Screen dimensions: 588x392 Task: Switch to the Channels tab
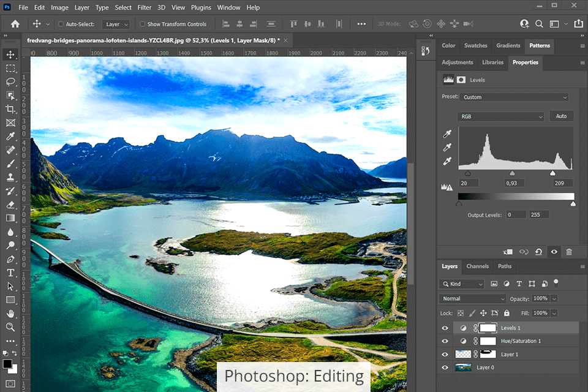(x=477, y=266)
